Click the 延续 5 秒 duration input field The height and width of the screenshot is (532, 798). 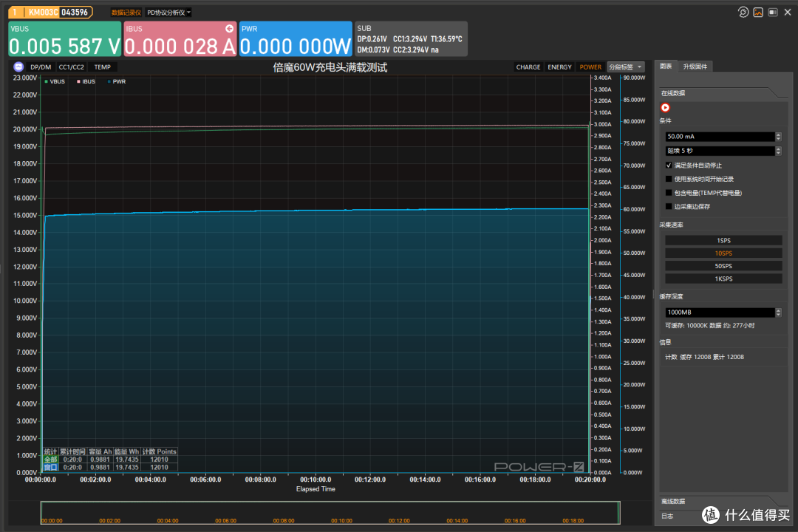720,151
